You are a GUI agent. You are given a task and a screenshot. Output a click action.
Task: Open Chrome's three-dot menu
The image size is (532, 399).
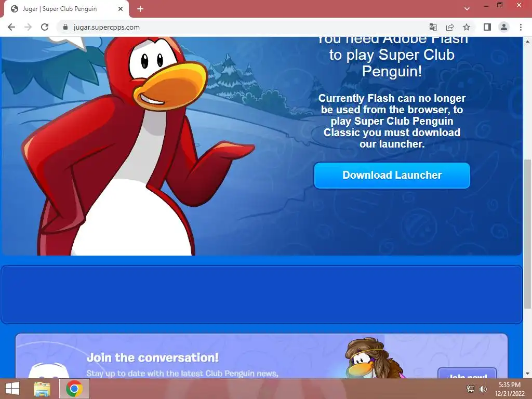(521, 27)
